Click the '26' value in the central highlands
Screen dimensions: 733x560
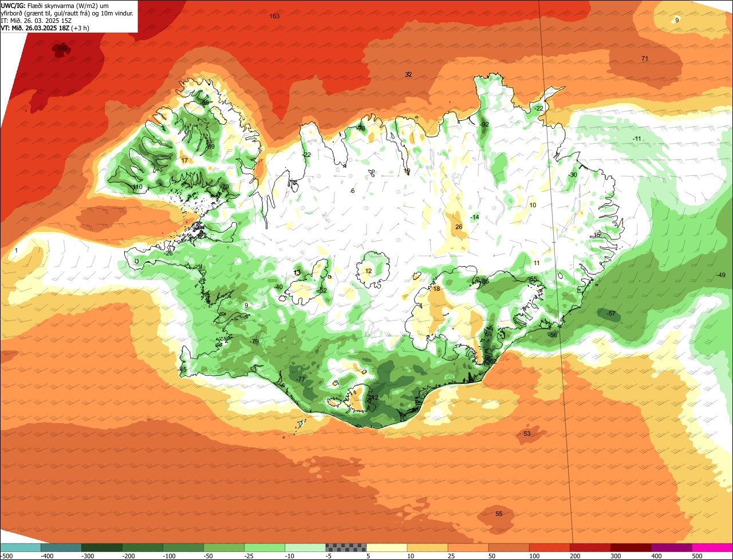click(x=459, y=227)
